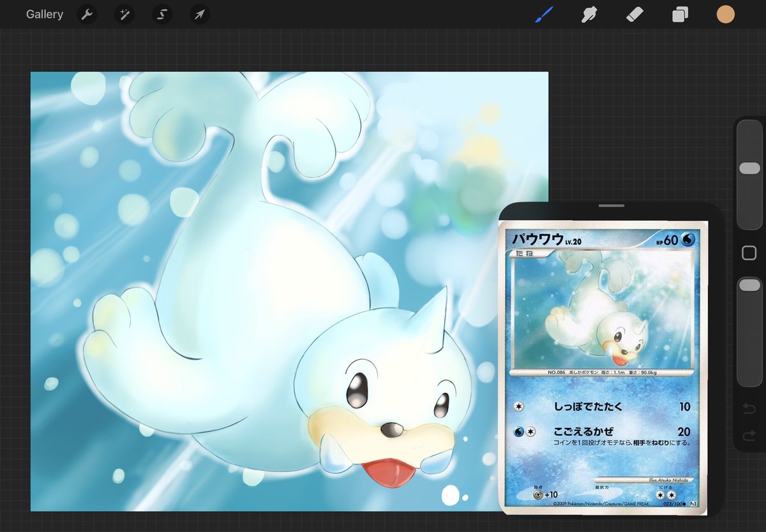
Task: Undo the last stroke with sidebar arrow
Action: click(749, 408)
